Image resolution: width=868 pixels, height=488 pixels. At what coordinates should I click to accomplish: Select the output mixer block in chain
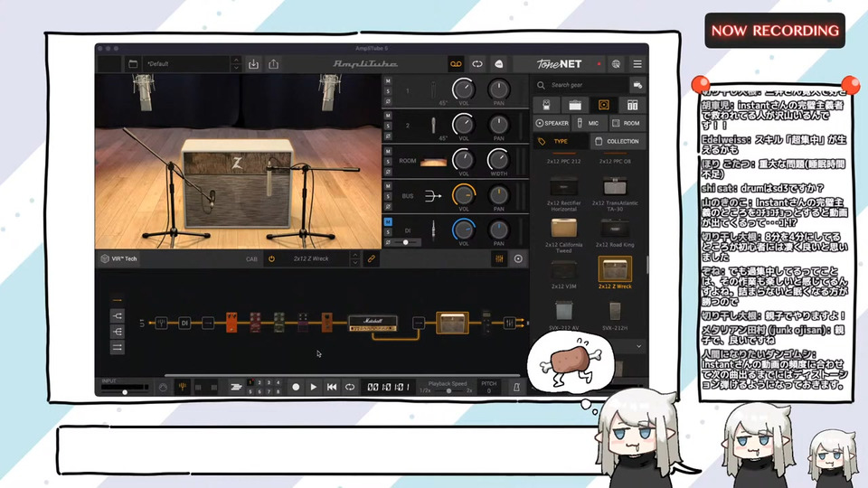pyautogui.click(x=510, y=323)
